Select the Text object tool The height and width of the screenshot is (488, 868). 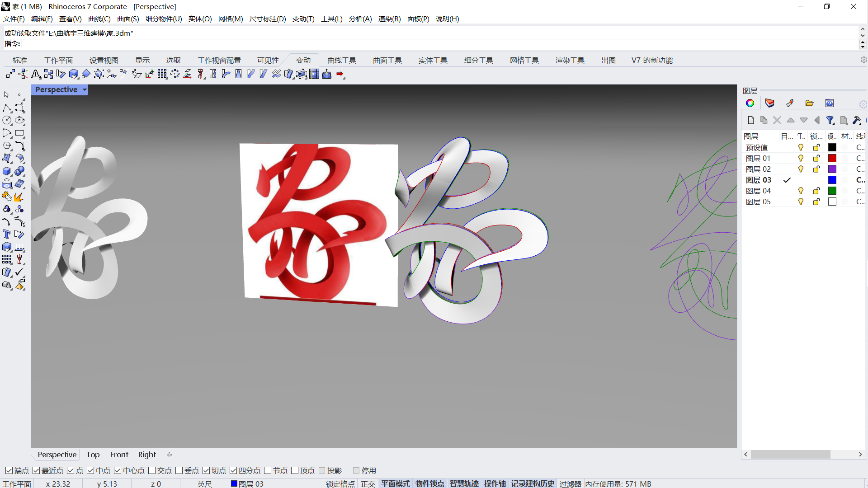click(x=6, y=234)
